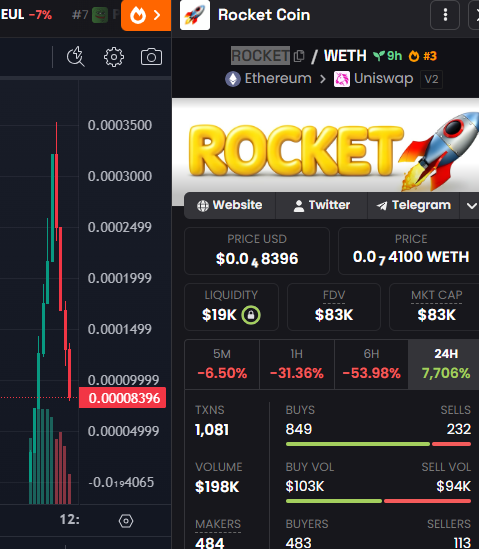
Task: Click the Uniswap DEX name
Action: [383, 78]
